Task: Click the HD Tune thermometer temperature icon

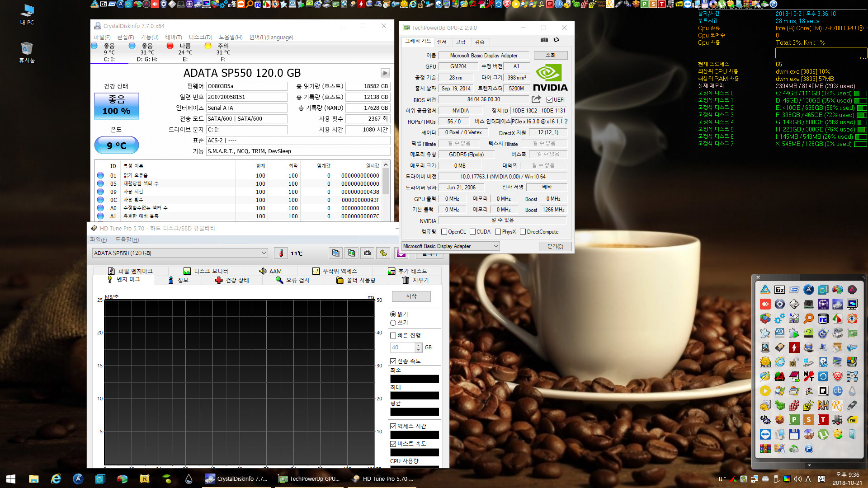Action: 281,253
